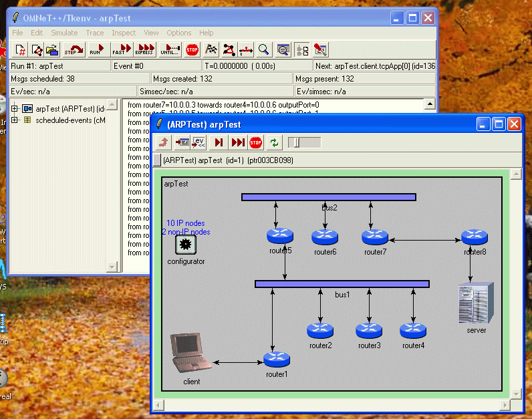The height and width of the screenshot is (419, 532).
Task: Run simulation in EXPRESS mode
Action: (x=144, y=50)
